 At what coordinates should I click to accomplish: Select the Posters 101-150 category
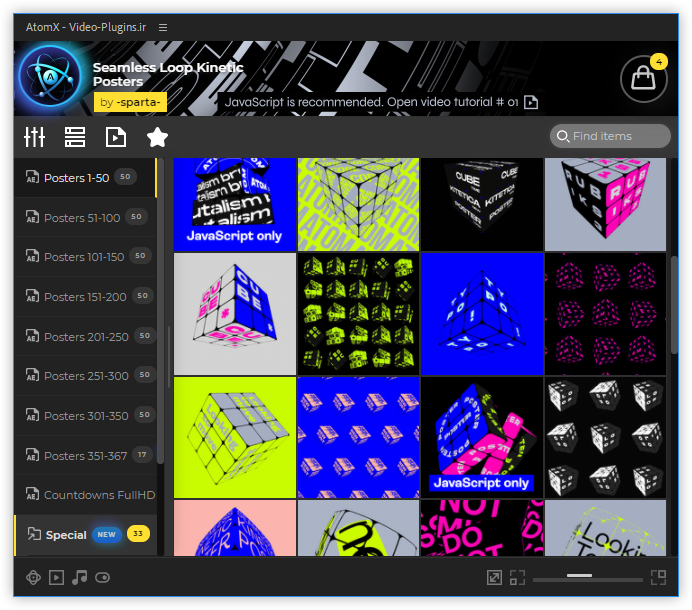click(x=86, y=256)
